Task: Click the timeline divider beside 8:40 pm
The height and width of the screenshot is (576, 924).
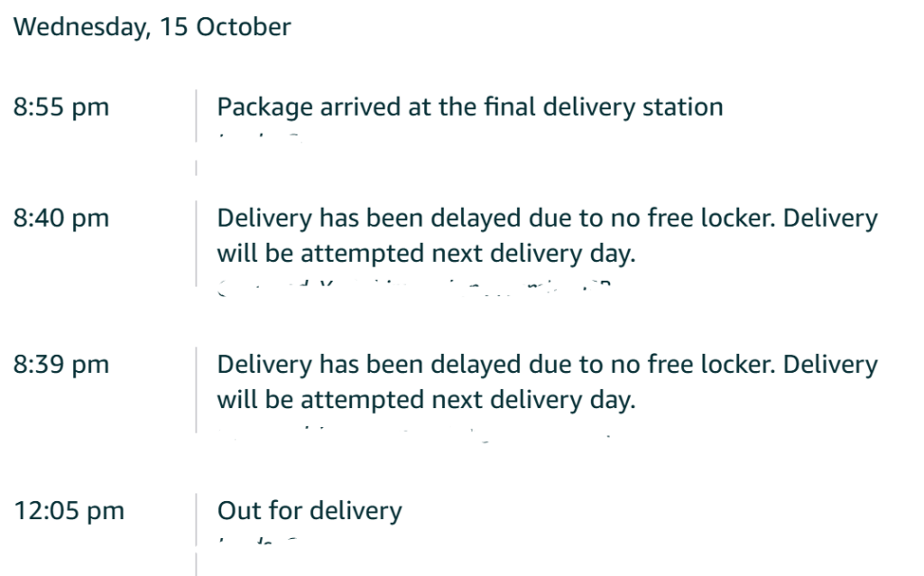Action: (196, 239)
